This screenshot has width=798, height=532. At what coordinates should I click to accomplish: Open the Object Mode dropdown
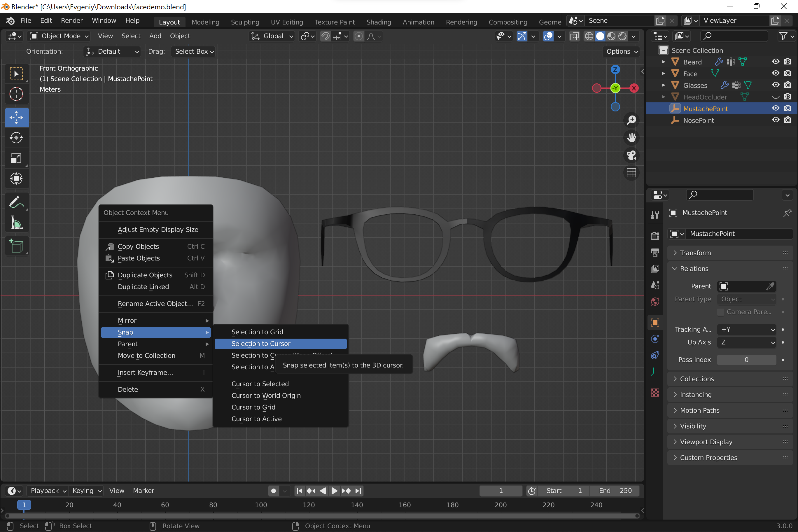[60, 36]
